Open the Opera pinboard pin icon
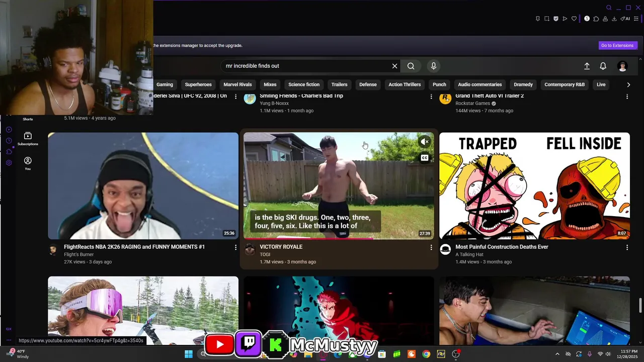 [x=537, y=19]
